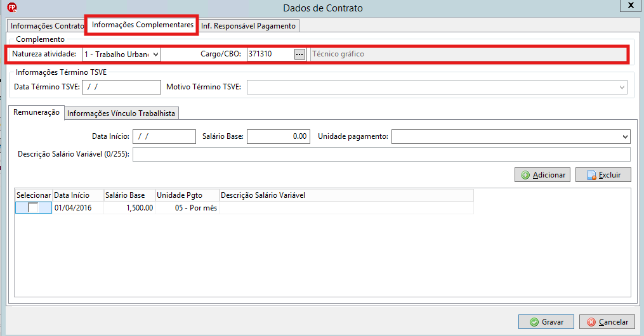Focus the Data Início date field
The width and height of the screenshot is (644, 336).
pyautogui.click(x=164, y=136)
